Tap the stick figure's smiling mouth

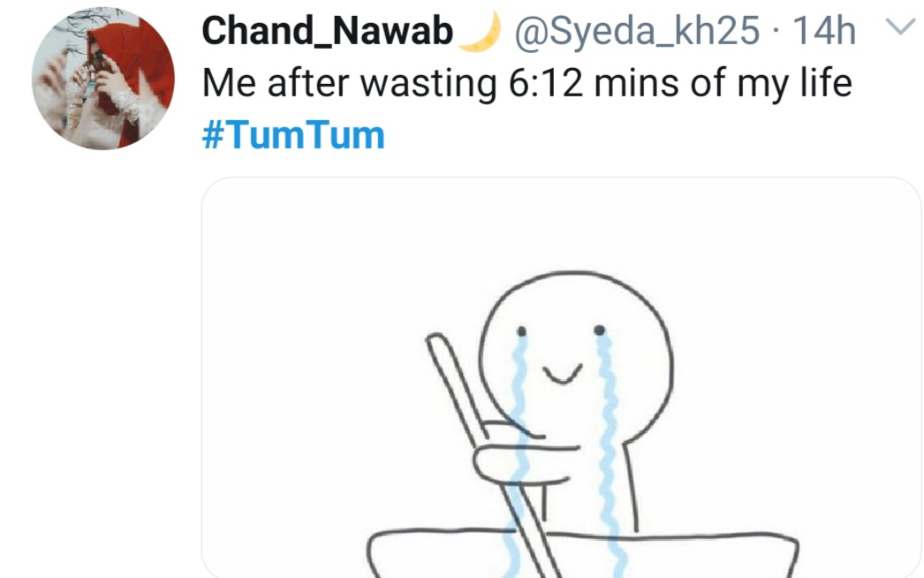(562, 375)
